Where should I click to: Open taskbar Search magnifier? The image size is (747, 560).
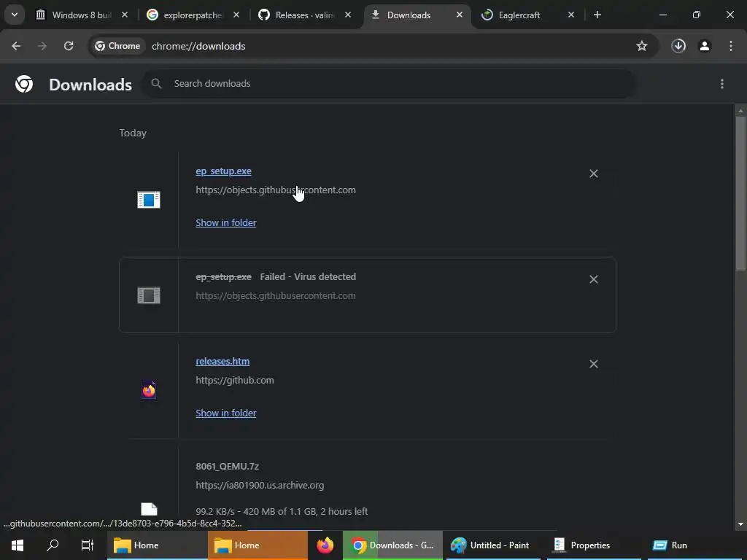(53, 545)
